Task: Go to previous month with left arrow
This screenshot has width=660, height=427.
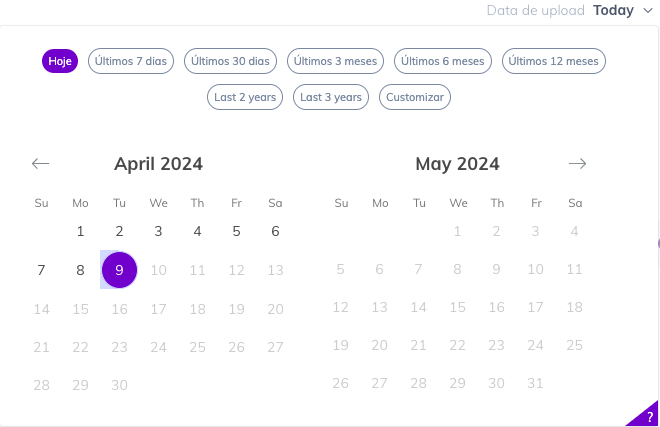Action: [40, 163]
